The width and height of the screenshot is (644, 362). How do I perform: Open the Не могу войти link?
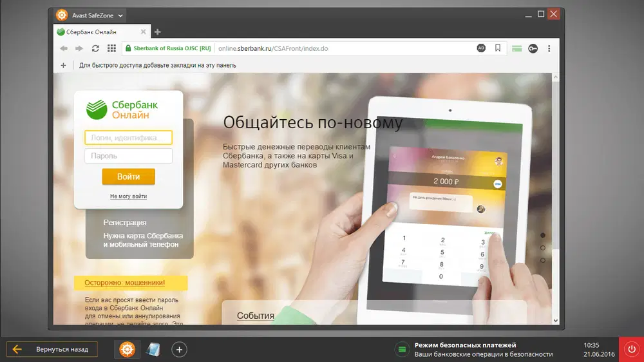(129, 196)
